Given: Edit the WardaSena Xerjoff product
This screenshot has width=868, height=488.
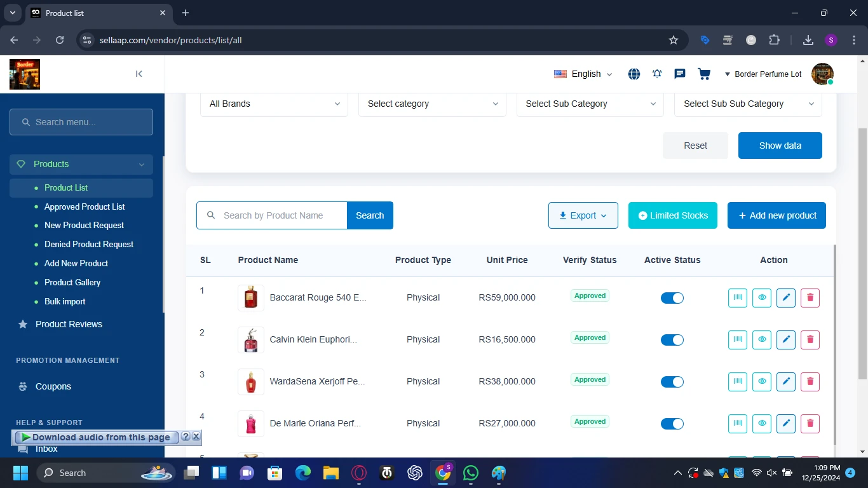Looking at the screenshot, I should [x=786, y=381].
